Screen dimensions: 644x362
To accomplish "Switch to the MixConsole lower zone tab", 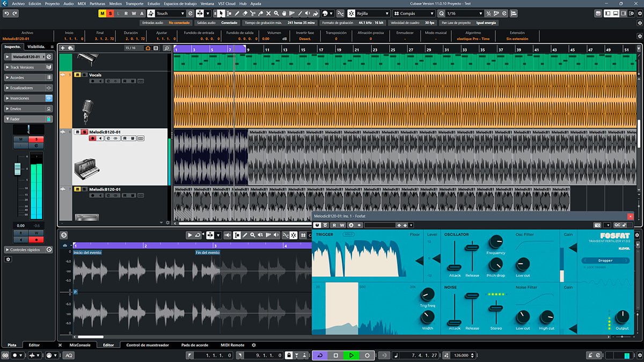I will [x=80, y=345].
